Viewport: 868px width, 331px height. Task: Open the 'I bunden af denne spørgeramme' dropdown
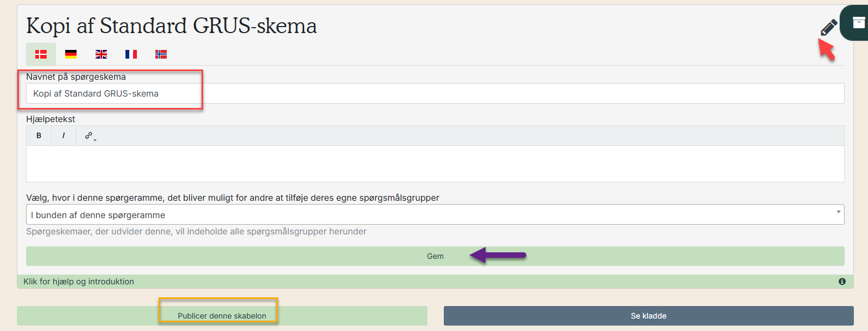pyautogui.click(x=435, y=214)
